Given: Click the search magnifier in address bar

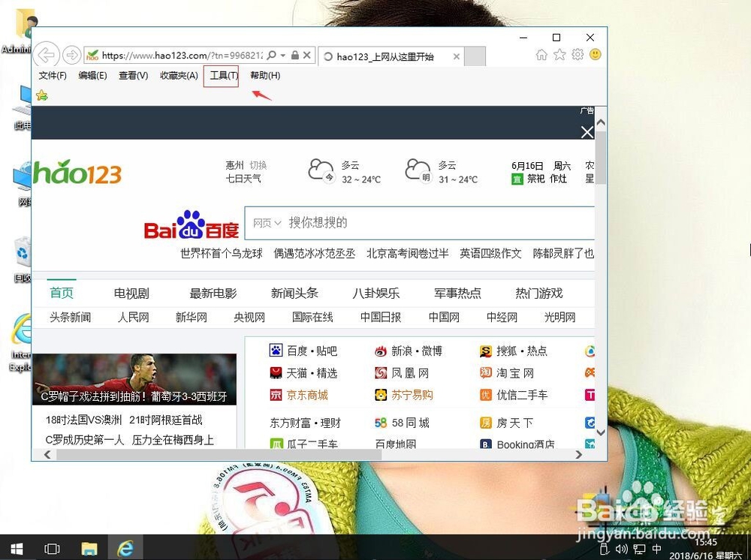Looking at the screenshot, I should (x=271, y=55).
